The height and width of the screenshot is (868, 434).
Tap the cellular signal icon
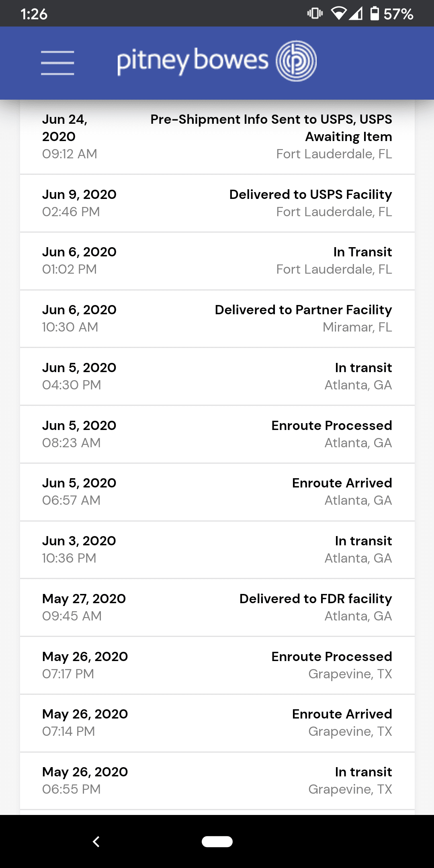356,14
